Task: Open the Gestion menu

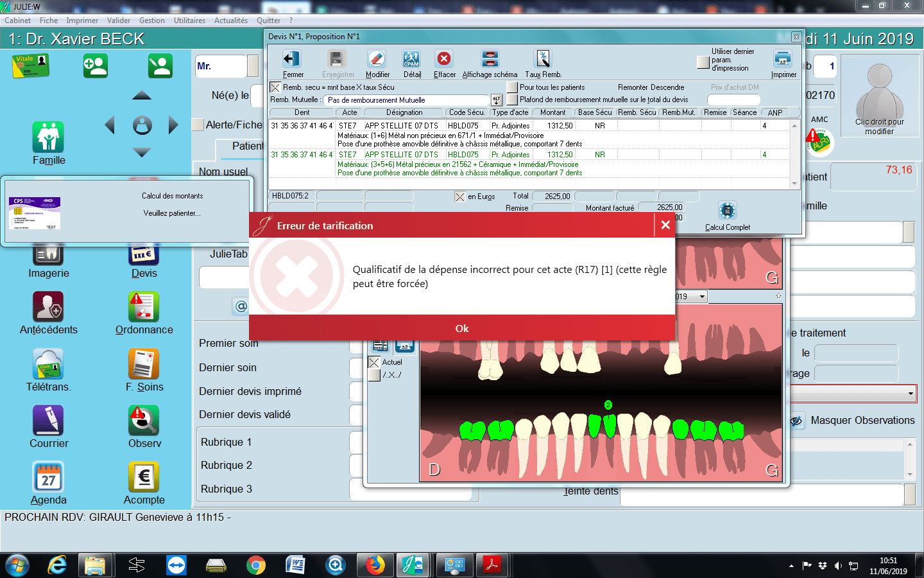Action: (152, 21)
